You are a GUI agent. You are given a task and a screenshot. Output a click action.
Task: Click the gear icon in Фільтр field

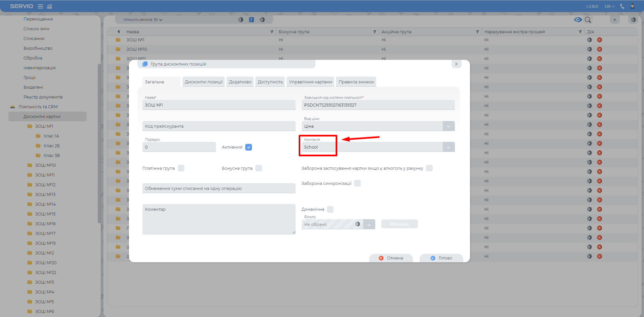[357, 224]
